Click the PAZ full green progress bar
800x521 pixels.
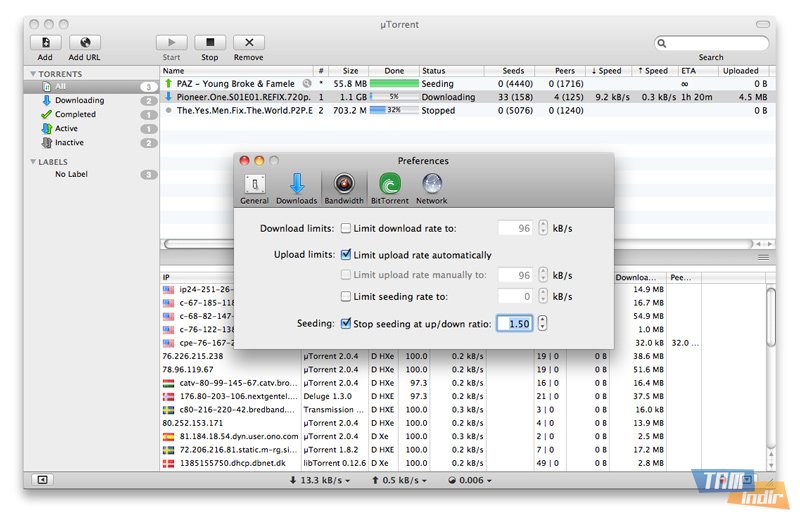pos(394,83)
